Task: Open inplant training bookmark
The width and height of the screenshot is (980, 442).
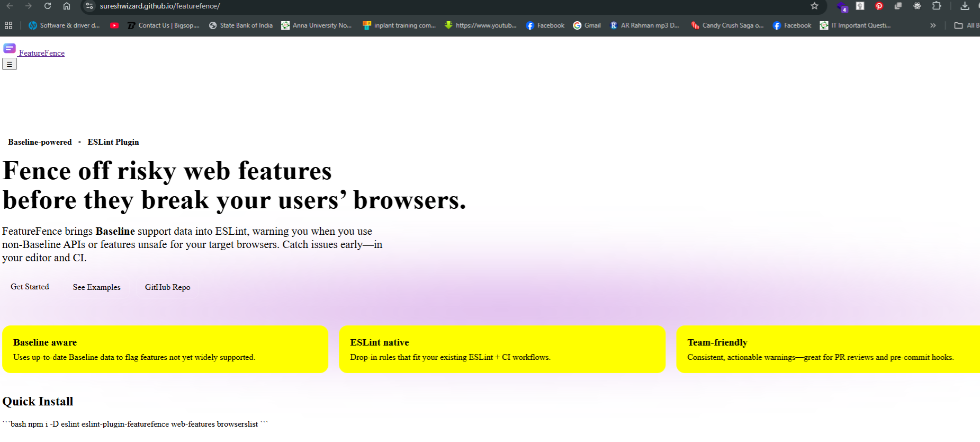Action: click(x=399, y=25)
